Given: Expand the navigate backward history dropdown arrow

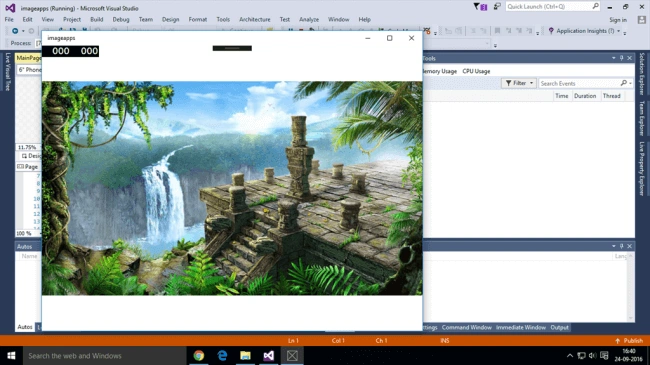Looking at the screenshot, I should [x=23, y=31].
